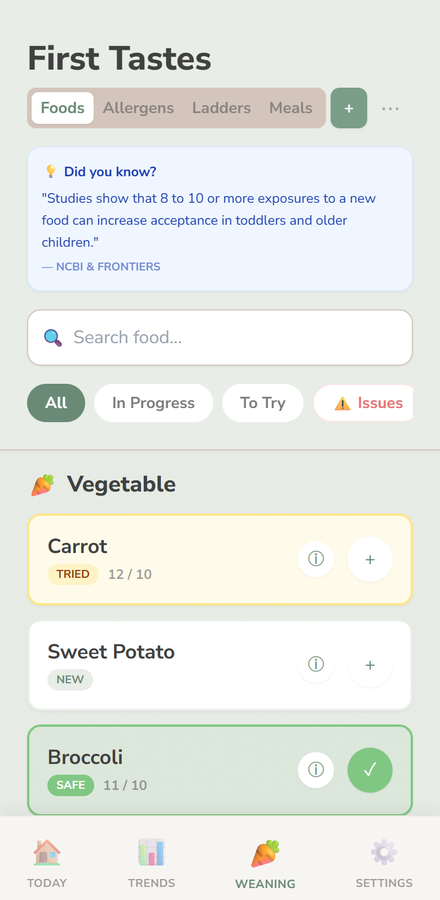Focus the Search food field
440x900 pixels.
tap(220, 338)
